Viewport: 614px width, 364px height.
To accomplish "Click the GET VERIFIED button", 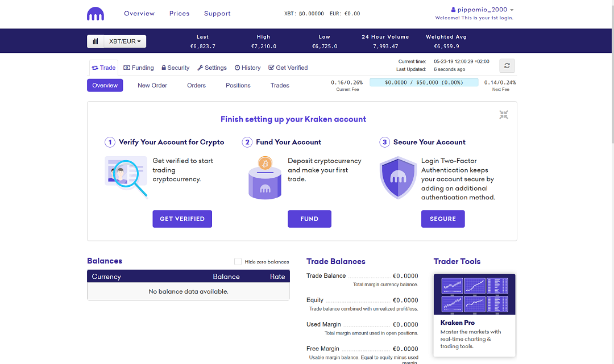I will (x=182, y=219).
